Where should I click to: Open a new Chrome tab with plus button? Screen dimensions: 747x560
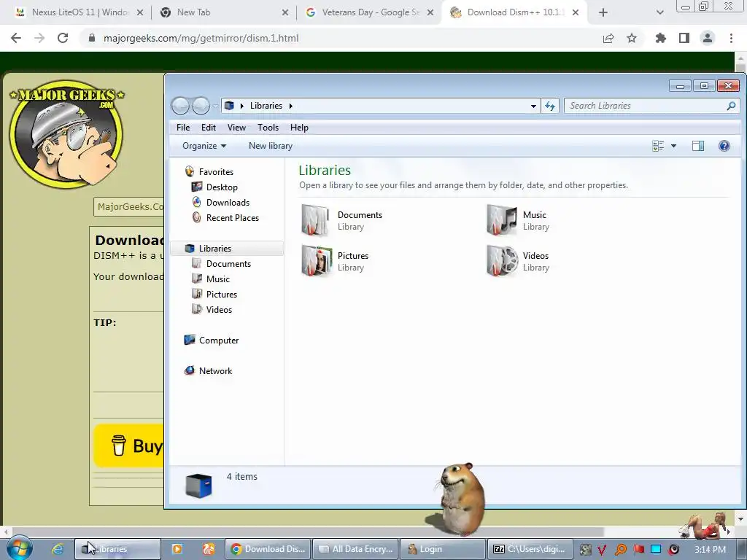coord(603,12)
